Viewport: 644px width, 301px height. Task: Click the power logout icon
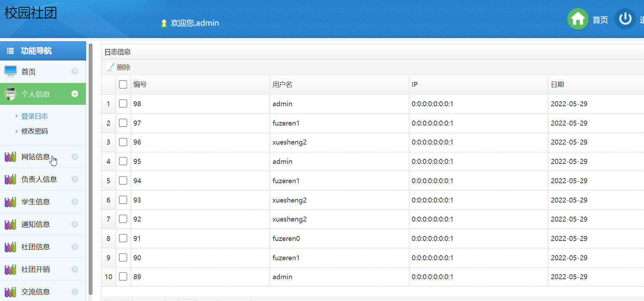point(625,19)
